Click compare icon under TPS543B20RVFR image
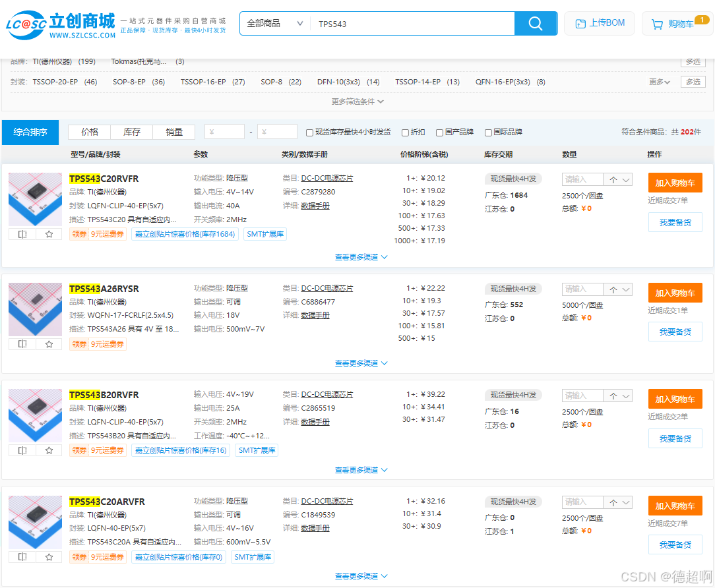Screen dimensions: 715x588 point(22,450)
